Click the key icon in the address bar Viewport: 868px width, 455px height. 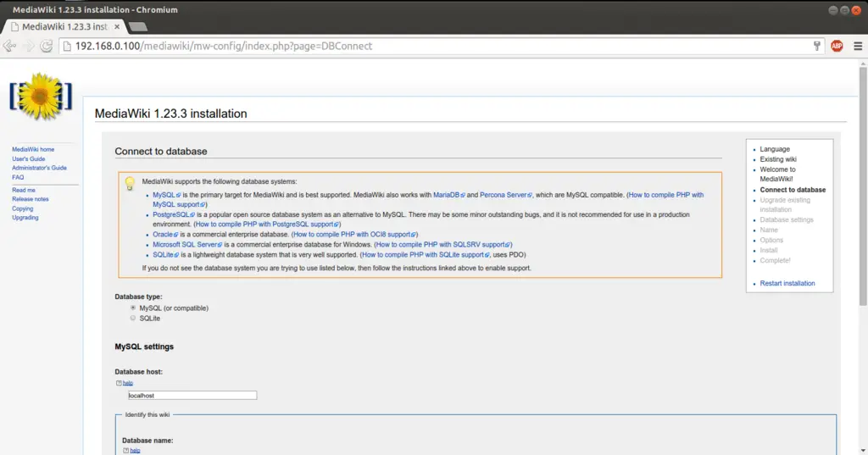coord(816,46)
